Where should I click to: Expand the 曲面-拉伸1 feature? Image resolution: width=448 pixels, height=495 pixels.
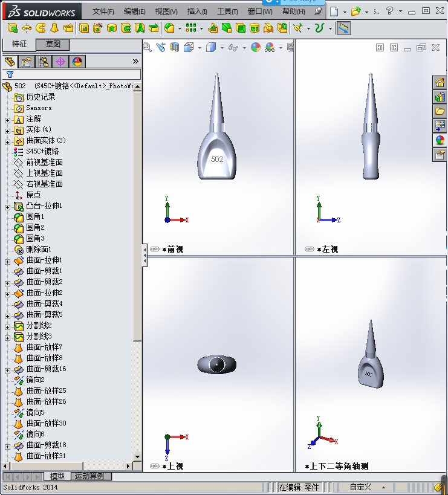coord(8,262)
